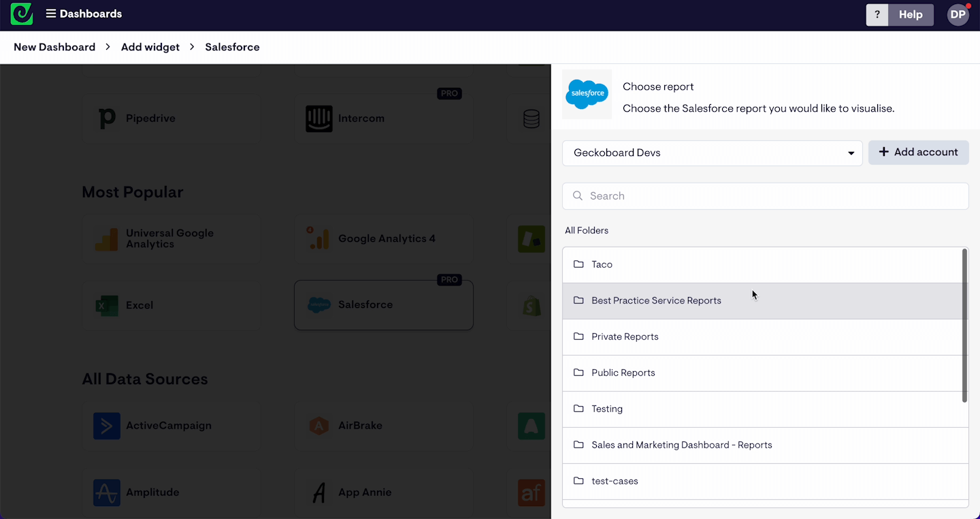Go to New Dashboard breadcrumb
The height and width of the screenshot is (519, 980).
tap(54, 47)
